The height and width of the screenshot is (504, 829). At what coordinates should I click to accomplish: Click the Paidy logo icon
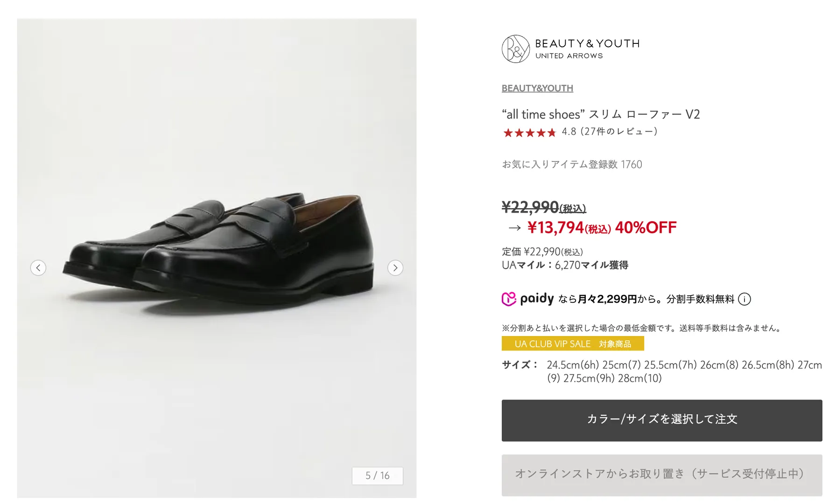(509, 299)
